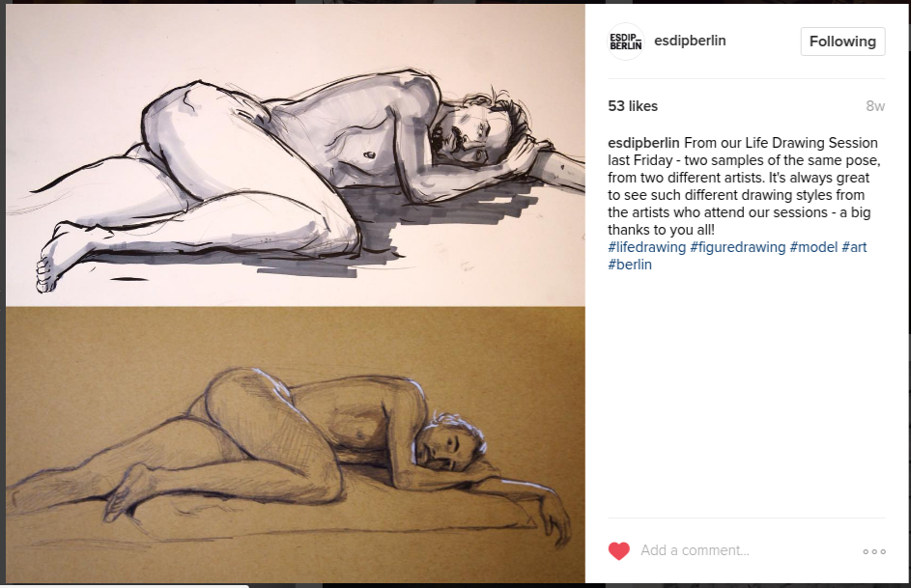Open the #lifedrawing hashtag
This screenshot has height=588, width=911.
646,247
